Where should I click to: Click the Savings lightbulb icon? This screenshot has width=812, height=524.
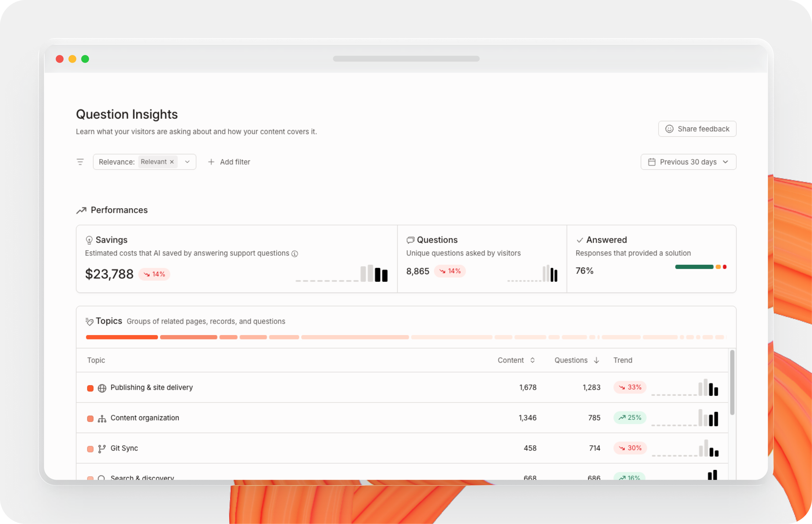pyautogui.click(x=89, y=240)
